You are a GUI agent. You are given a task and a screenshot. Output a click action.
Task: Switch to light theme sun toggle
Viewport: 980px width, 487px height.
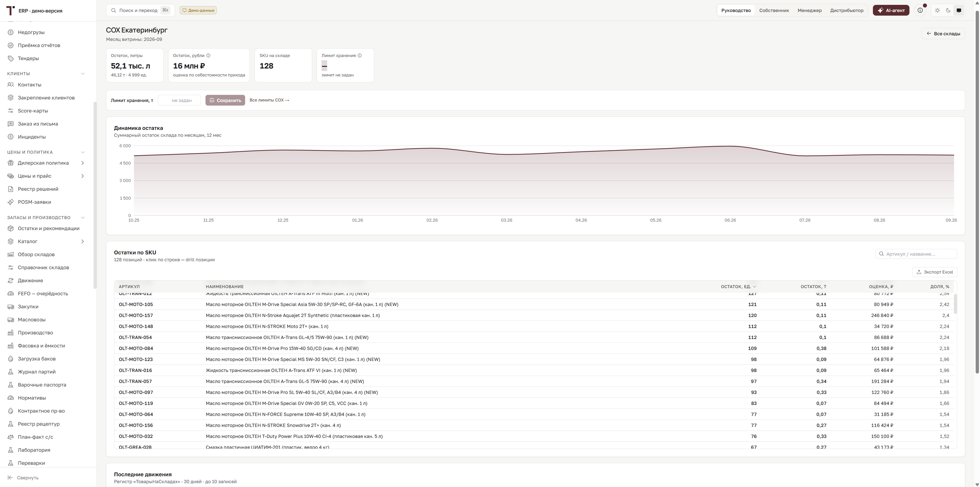pos(937,10)
